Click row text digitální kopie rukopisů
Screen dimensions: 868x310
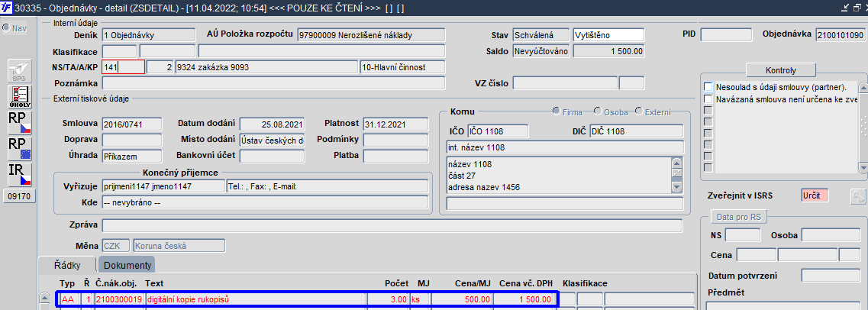point(257,299)
